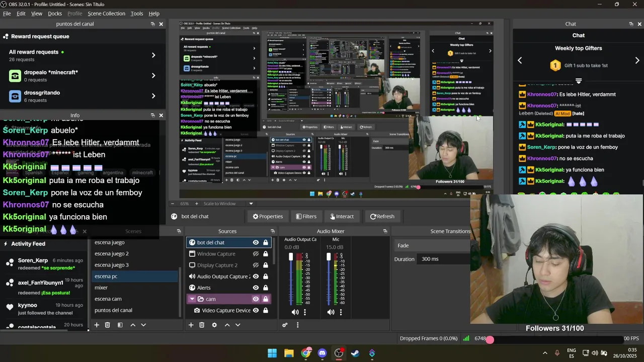Mute the Audio Output Capture channel
The height and width of the screenshot is (362, 644).
(x=295, y=312)
